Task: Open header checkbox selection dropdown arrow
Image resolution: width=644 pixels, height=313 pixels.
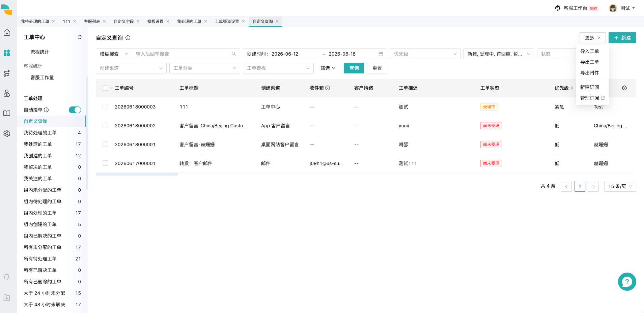Action: point(111,88)
